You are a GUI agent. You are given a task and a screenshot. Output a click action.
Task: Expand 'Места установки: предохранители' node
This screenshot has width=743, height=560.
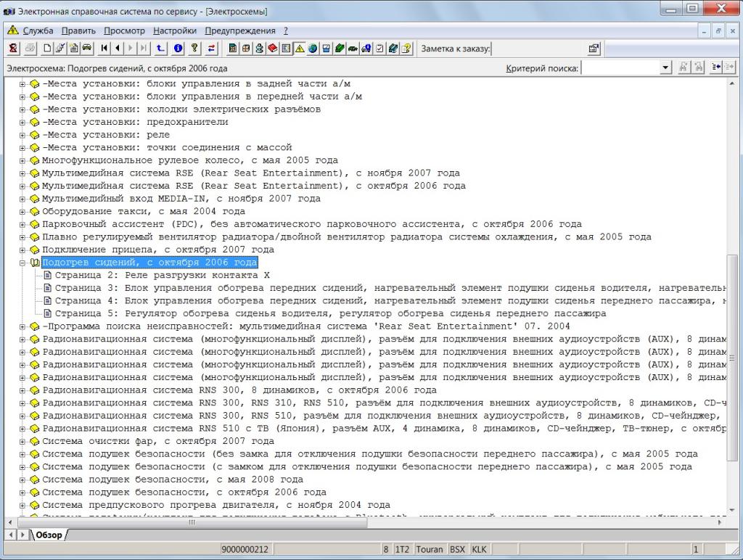[22, 123]
